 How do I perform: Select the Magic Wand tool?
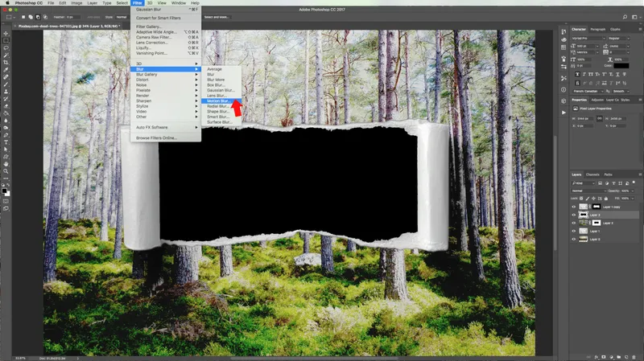[x=6, y=55]
